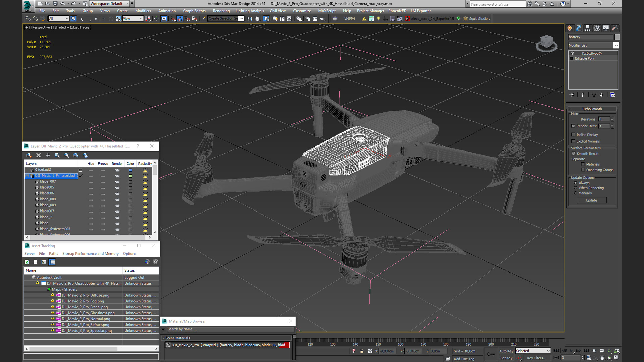Open the Rendering menu
Viewport: 644px width, 362px height.
click(221, 11)
